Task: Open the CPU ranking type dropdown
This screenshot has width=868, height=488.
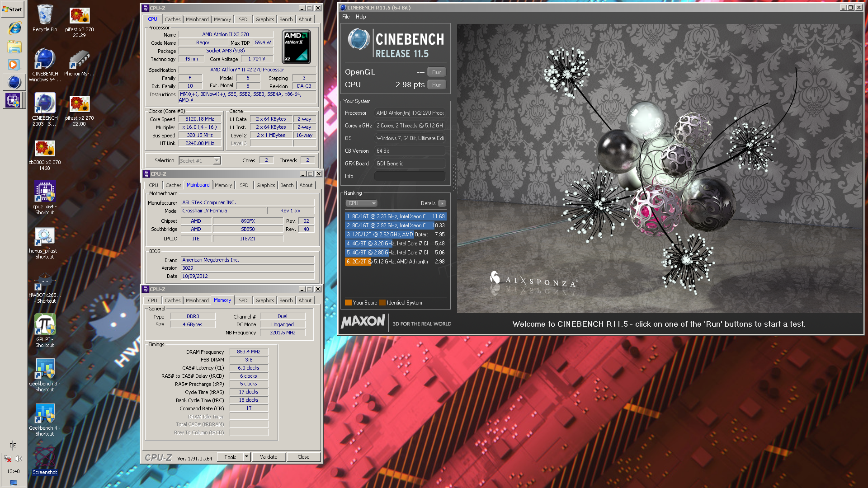Action: click(x=361, y=203)
